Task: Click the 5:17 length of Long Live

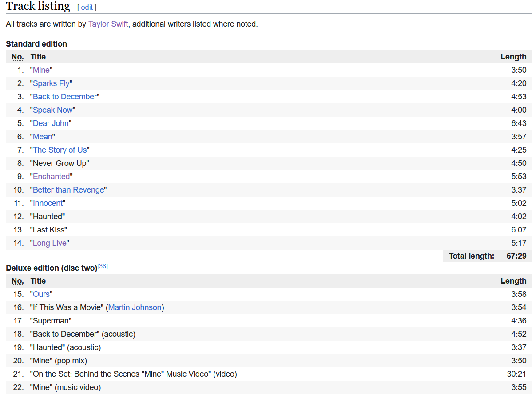Action: pyautogui.click(x=519, y=243)
